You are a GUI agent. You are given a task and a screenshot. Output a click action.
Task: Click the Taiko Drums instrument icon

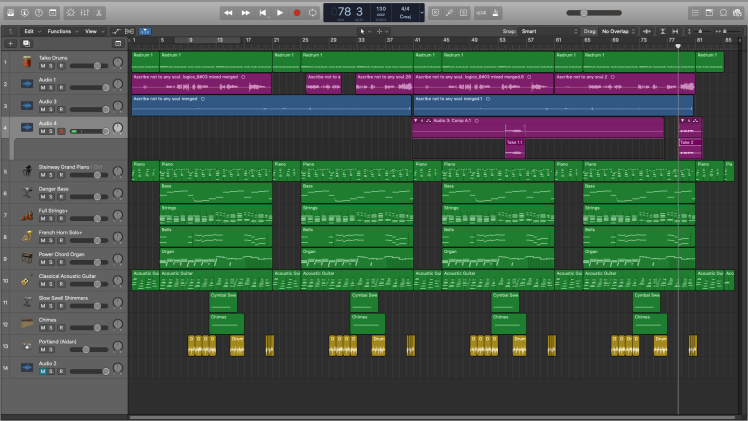coord(26,62)
